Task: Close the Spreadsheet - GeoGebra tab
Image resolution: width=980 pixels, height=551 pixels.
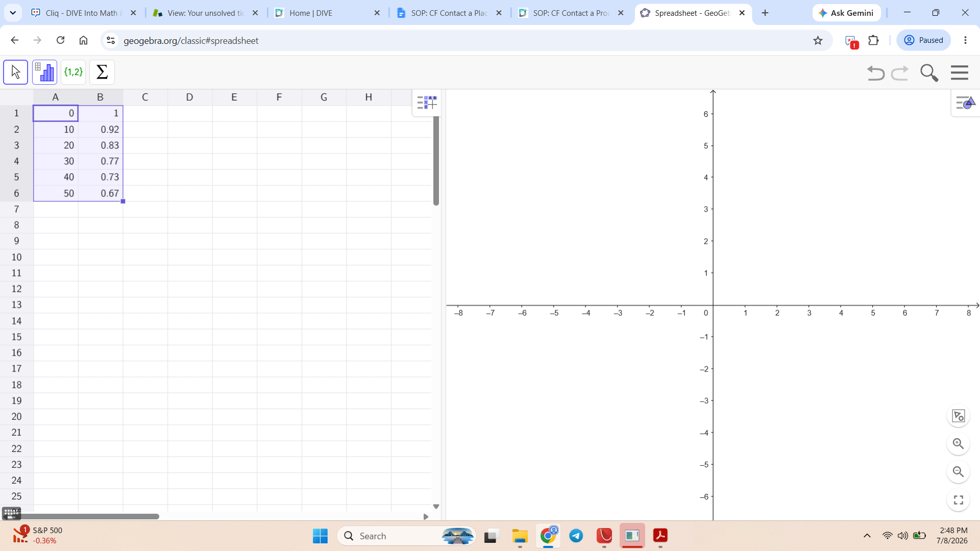Action: 742,13
